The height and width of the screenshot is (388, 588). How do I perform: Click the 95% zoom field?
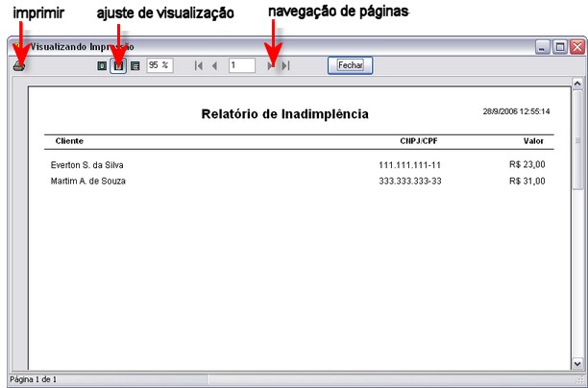[159, 65]
